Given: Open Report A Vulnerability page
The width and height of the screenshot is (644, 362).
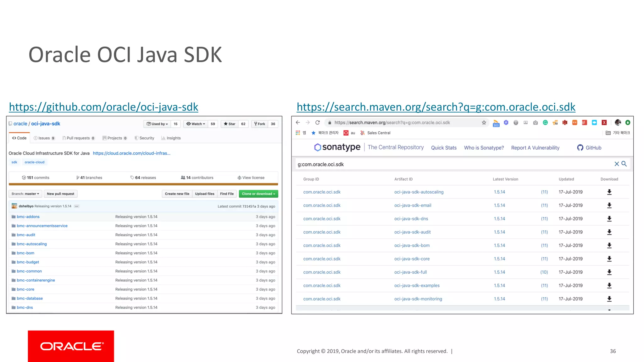Looking at the screenshot, I should (535, 148).
